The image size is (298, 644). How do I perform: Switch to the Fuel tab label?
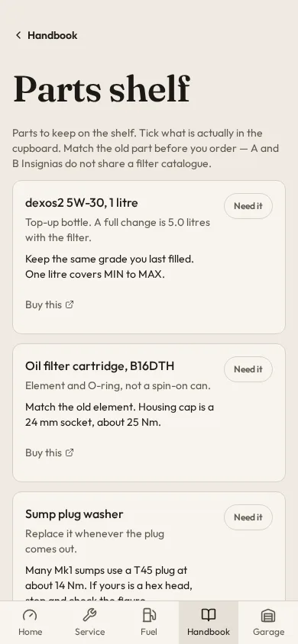click(149, 632)
